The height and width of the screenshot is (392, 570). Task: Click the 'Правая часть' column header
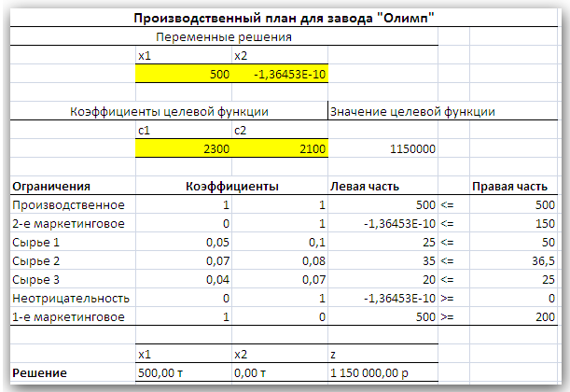(513, 186)
